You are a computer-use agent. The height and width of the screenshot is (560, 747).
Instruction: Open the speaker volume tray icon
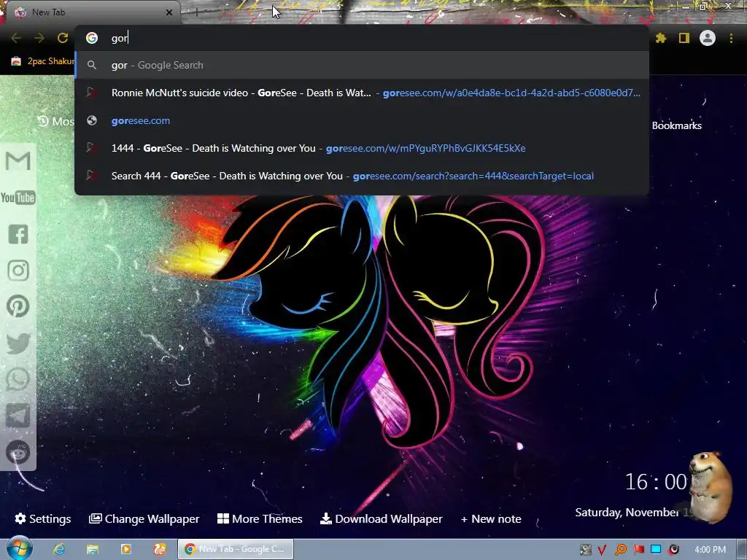673,550
